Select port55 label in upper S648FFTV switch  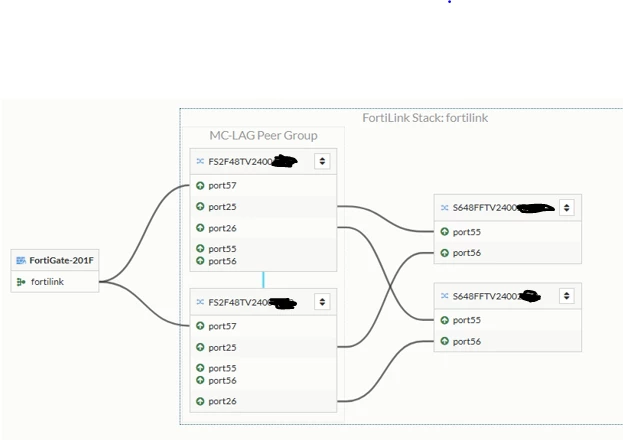[x=467, y=232]
